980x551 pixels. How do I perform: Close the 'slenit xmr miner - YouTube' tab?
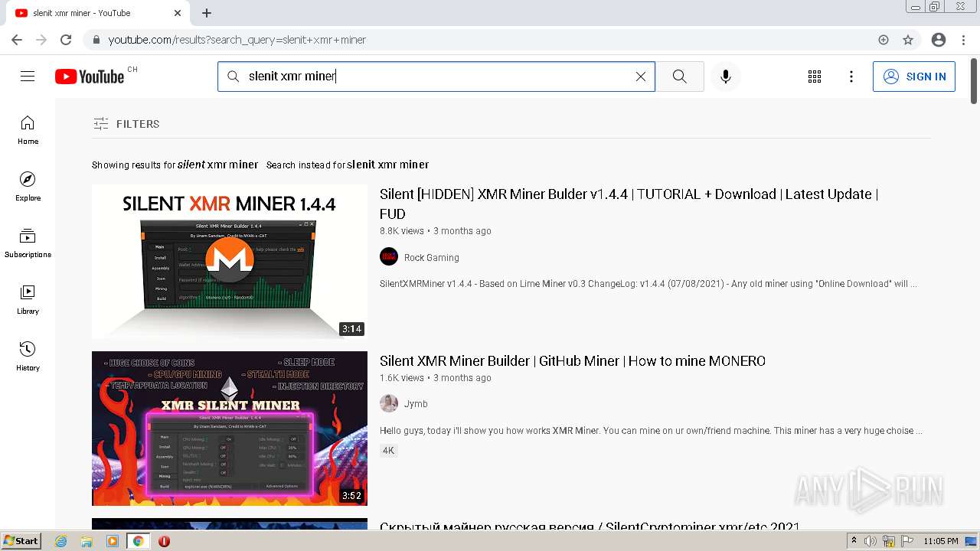[x=178, y=13]
